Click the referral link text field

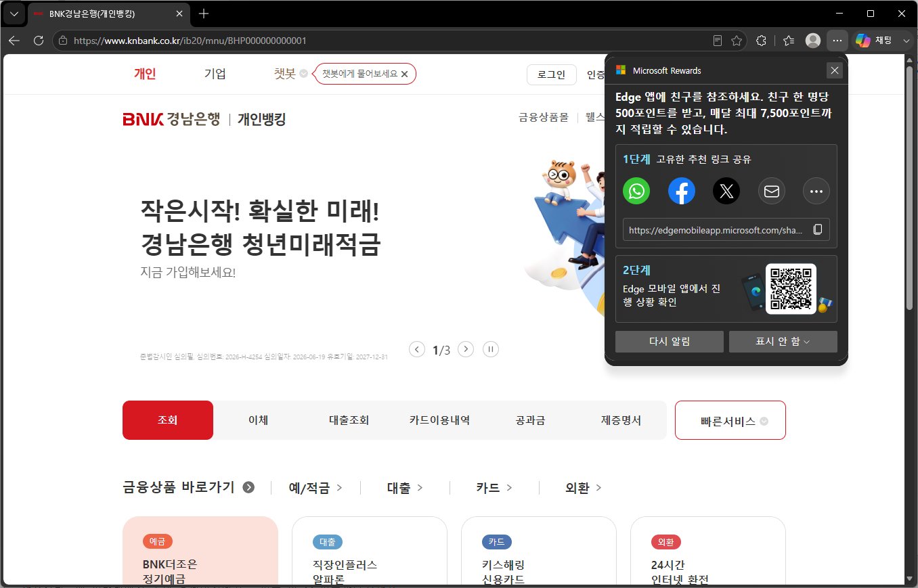pos(716,230)
